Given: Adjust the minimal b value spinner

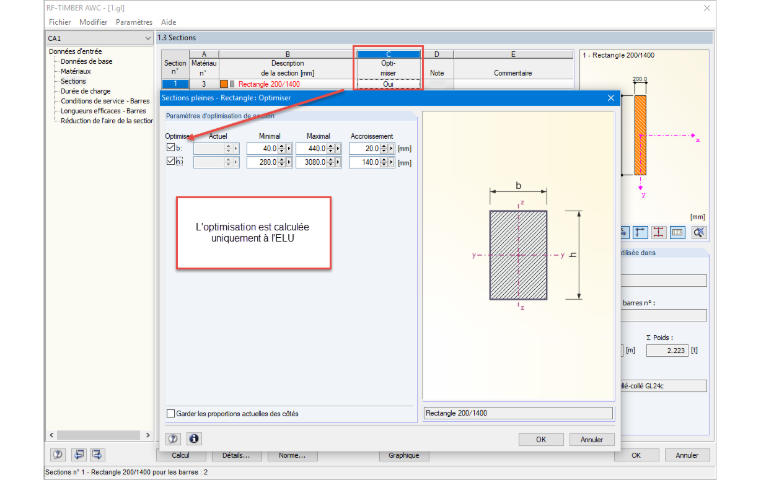Looking at the screenshot, I should pos(282,148).
